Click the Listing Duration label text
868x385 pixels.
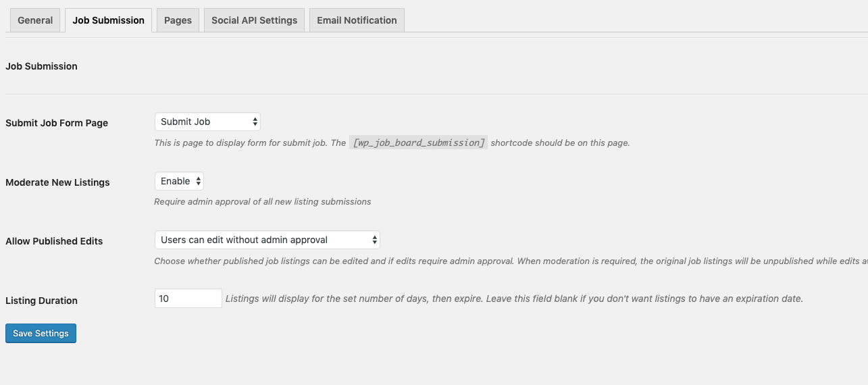(41, 301)
